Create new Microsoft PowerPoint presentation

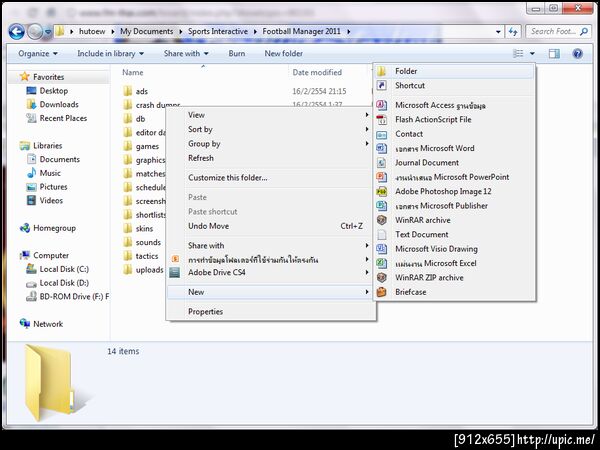[x=454, y=177]
